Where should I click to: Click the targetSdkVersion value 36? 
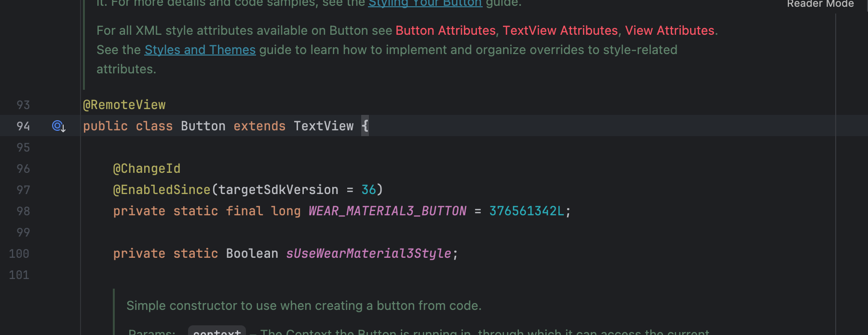[x=368, y=190]
